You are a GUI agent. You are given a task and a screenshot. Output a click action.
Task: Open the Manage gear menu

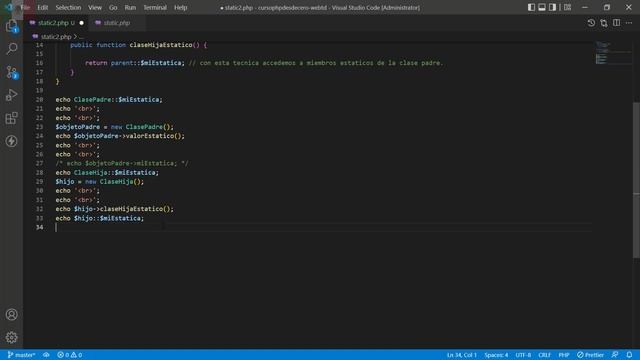[11, 337]
